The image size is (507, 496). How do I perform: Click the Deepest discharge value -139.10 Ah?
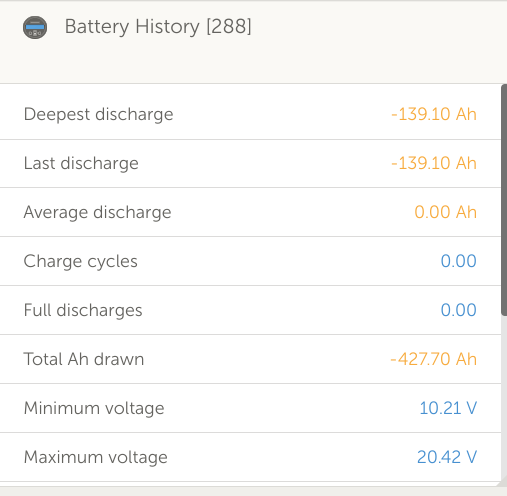click(x=434, y=114)
